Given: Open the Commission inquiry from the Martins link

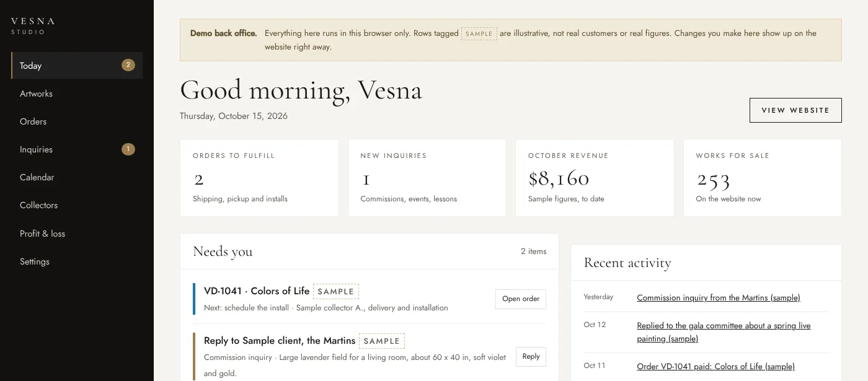Looking at the screenshot, I should coord(719,298).
